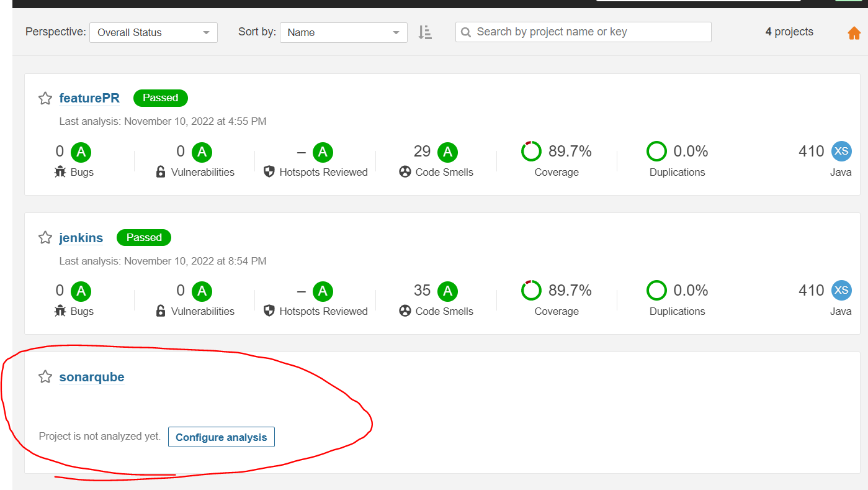Image resolution: width=868 pixels, height=490 pixels.
Task: Click 'Project is not analyzed yet.' text
Action: [100, 437]
